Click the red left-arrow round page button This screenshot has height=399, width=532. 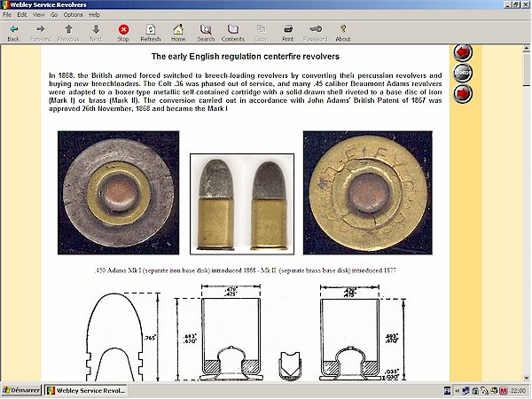463,53
